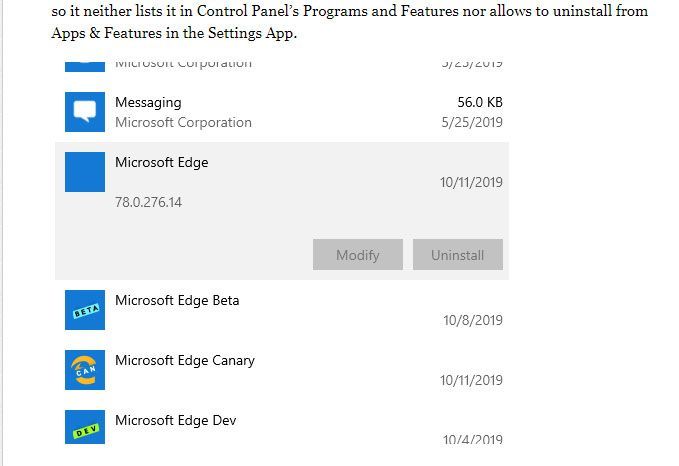Click the version number 78.0.276.14
The height and width of the screenshot is (466, 679).
pos(149,202)
